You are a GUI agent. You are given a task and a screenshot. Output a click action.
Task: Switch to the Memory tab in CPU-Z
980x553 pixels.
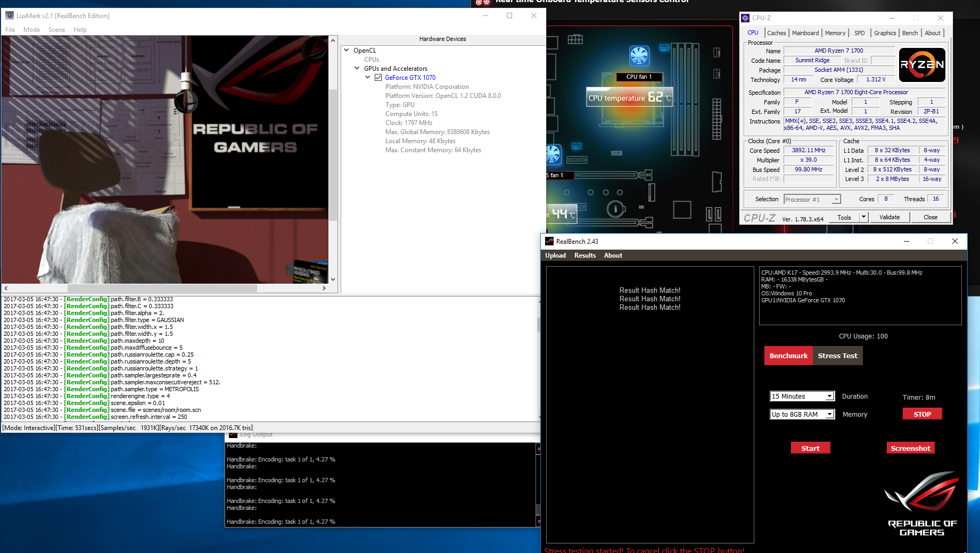835,33
